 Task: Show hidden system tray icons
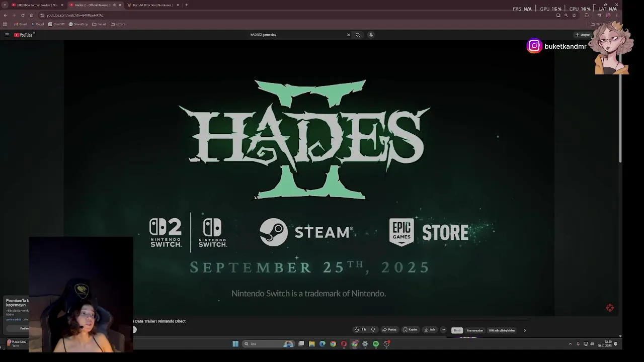point(570,344)
